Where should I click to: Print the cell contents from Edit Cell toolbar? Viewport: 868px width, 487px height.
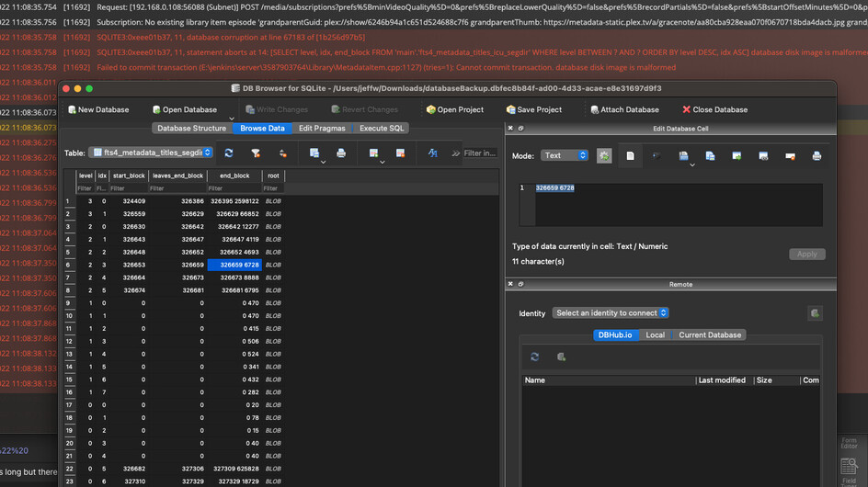817,156
